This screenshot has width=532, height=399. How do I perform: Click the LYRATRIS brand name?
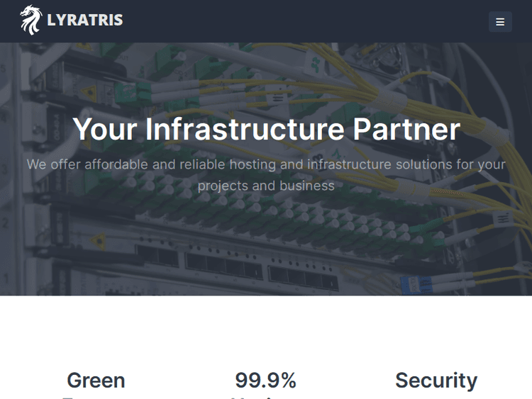point(84,21)
